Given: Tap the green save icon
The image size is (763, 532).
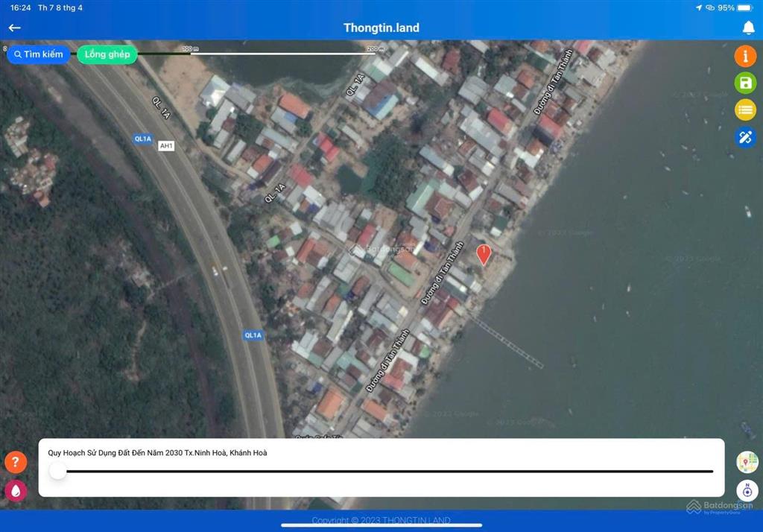Looking at the screenshot, I should tap(745, 83).
